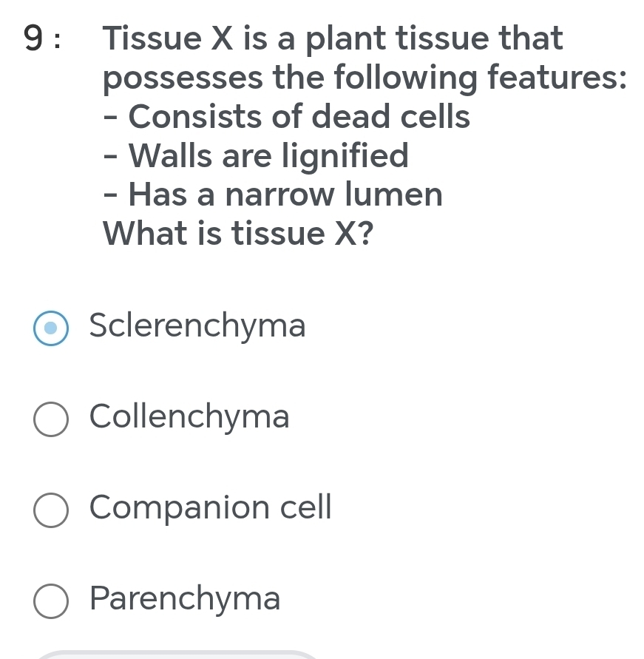Click the Sclerenchyma option label
The width and height of the screenshot is (644, 659).
coord(197,326)
